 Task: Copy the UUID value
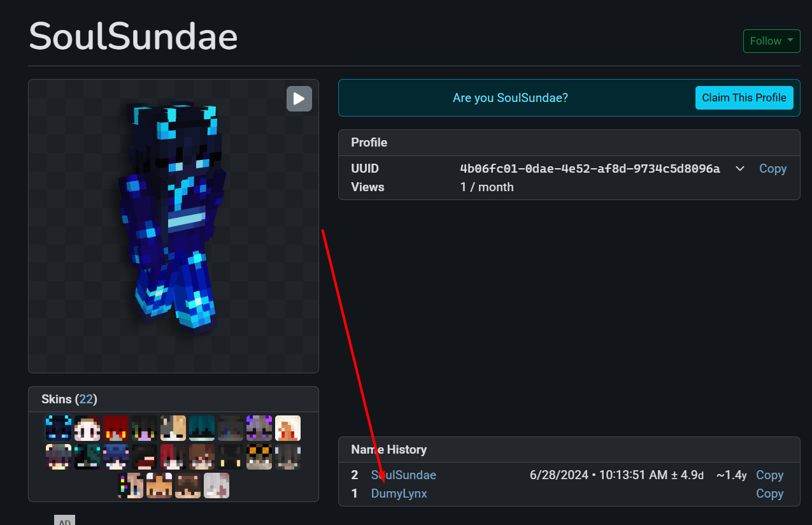773,169
